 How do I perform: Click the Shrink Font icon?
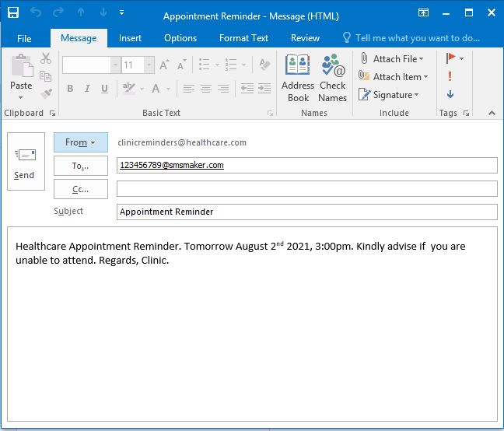pyautogui.click(x=181, y=65)
